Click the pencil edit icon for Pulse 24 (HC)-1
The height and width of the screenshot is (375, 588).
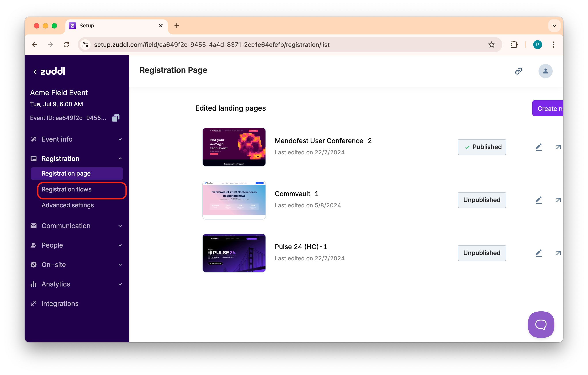(x=539, y=253)
